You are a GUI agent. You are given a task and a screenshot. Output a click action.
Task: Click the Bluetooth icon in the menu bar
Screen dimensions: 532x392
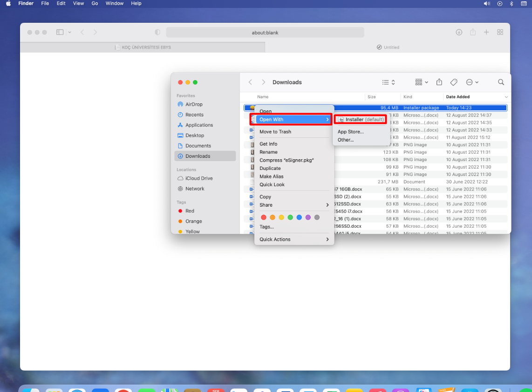[x=511, y=4]
